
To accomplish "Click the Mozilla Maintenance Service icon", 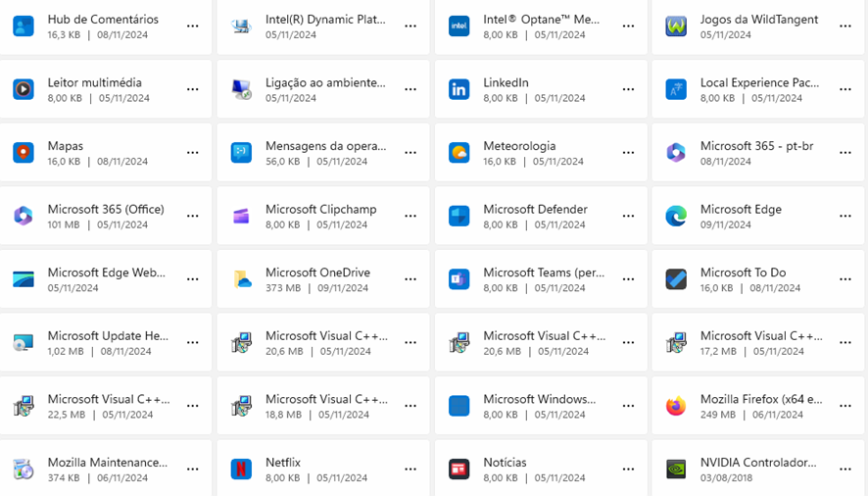I will point(24,469).
